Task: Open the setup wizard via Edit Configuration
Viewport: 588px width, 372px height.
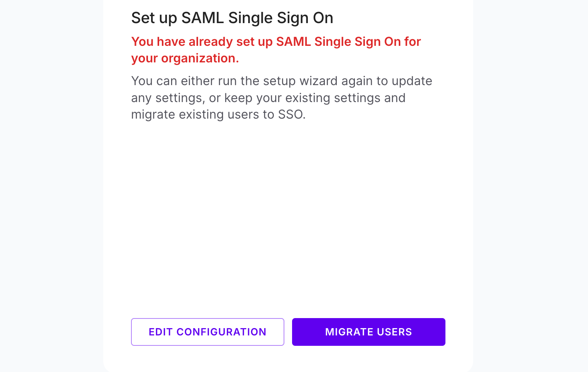Action: coord(207,332)
